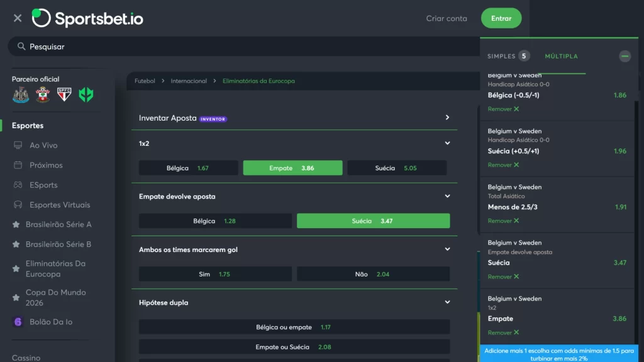Click Criar conta link

pyautogui.click(x=447, y=18)
